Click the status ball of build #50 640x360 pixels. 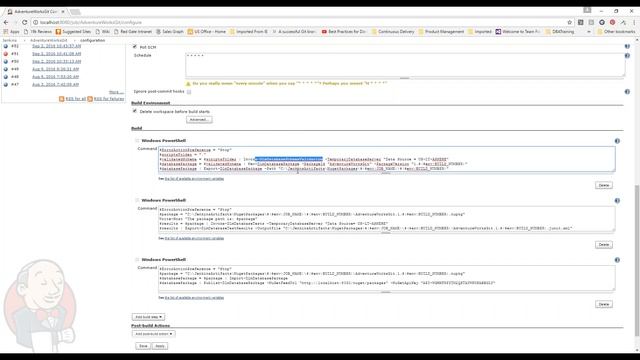point(6,62)
